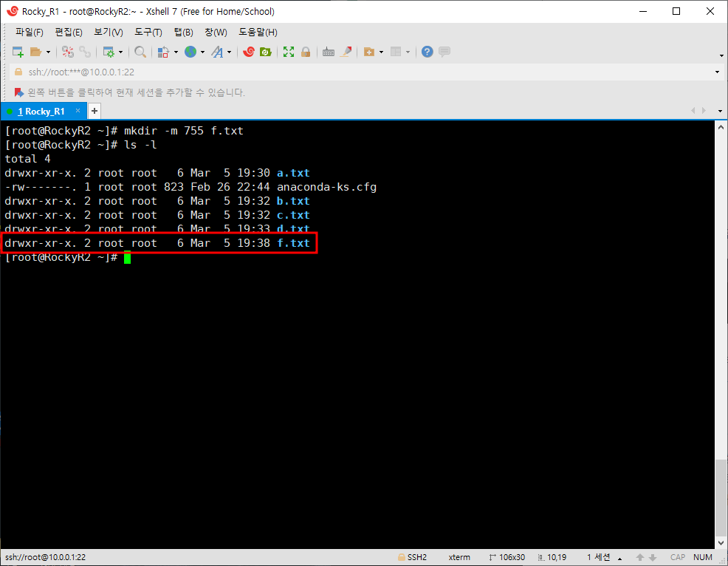Viewport: 728px width, 566px height.
Task: Click the disconnect icon in the toolbar
Action: [x=68, y=52]
